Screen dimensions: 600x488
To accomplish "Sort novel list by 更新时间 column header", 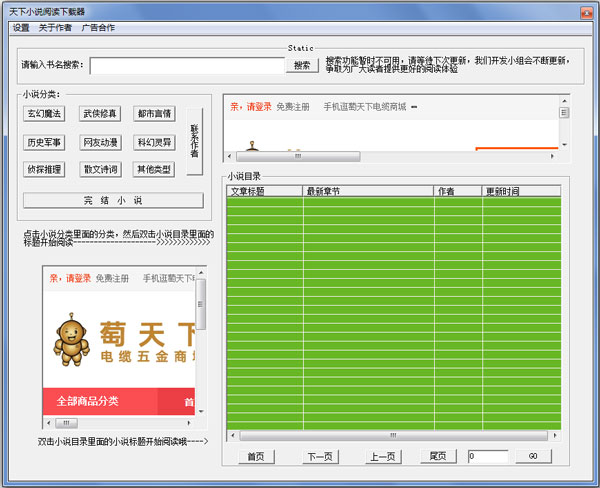I will pyautogui.click(x=520, y=190).
